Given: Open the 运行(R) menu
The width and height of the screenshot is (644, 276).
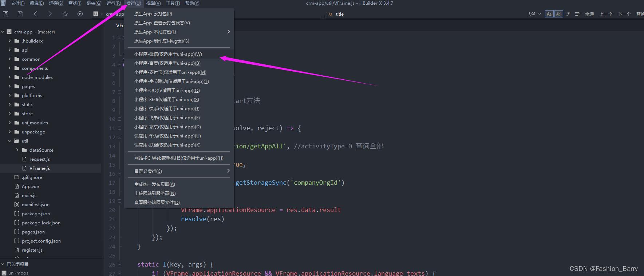Looking at the screenshot, I should coord(114,3).
